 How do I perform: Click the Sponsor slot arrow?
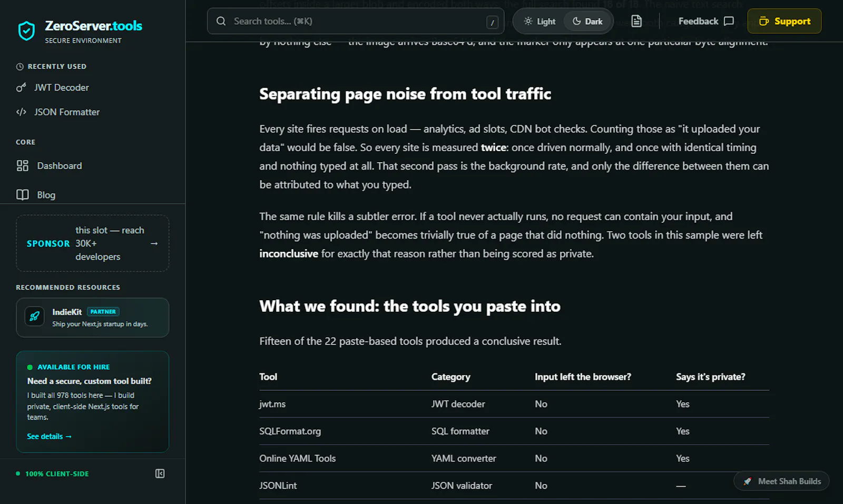point(154,243)
